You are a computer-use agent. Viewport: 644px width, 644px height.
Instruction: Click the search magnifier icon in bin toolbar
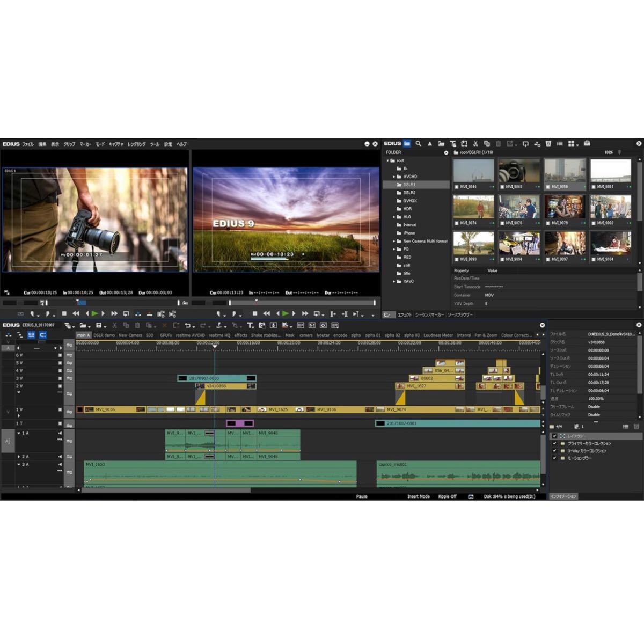coord(418,144)
